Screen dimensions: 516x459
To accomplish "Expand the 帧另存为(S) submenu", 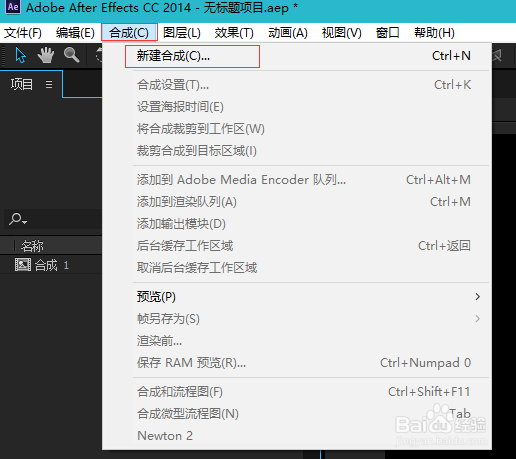I will pyautogui.click(x=297, y=319).
